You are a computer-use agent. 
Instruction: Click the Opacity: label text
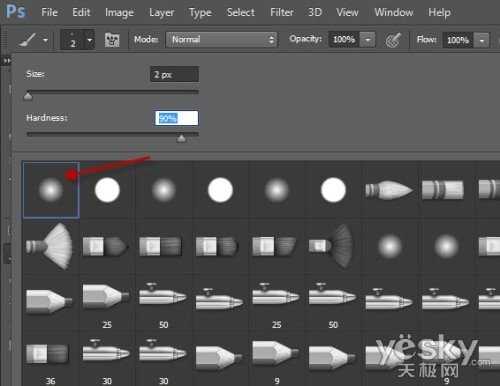[x=305, y=39]
